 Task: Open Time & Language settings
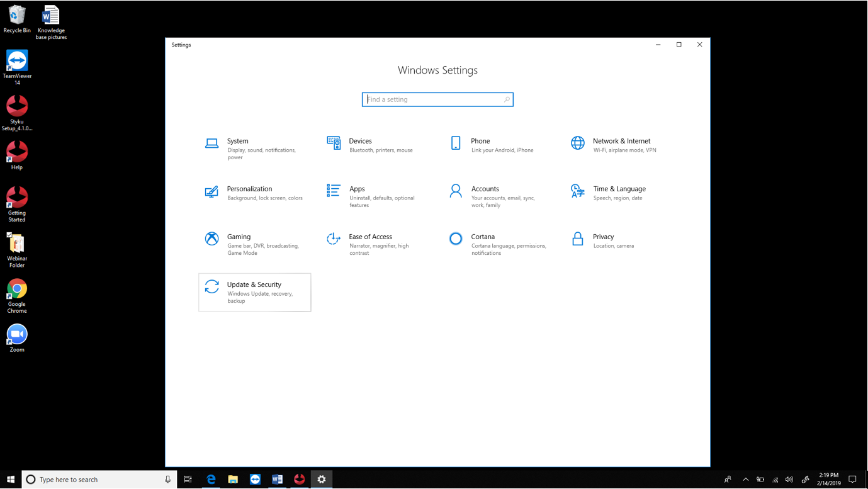[618, 189]
